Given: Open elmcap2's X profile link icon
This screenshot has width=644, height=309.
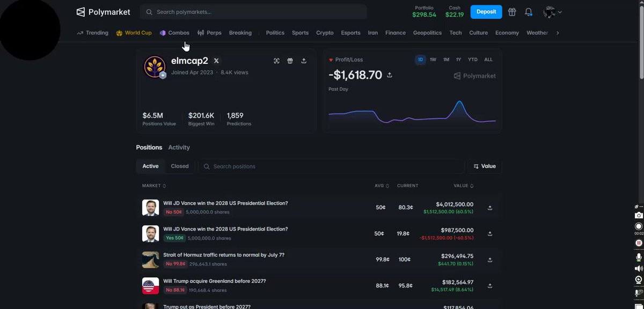Looking at the screenshot, I should (x=216, y=61).
